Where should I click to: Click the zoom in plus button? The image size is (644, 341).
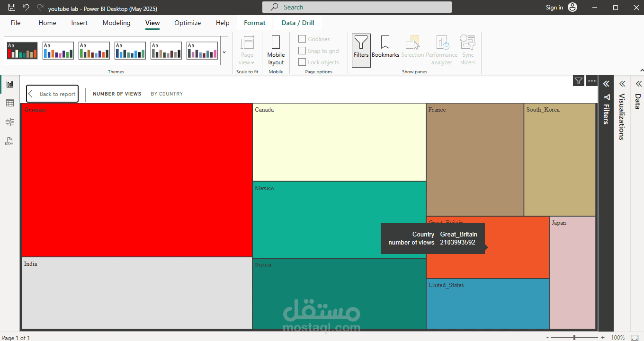pyautogui.click(x=603, y=338)
